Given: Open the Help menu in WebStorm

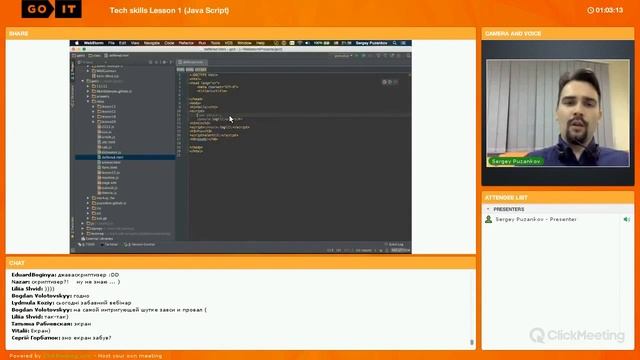Looking at the screenshot, I should click(x=260, y=43).
